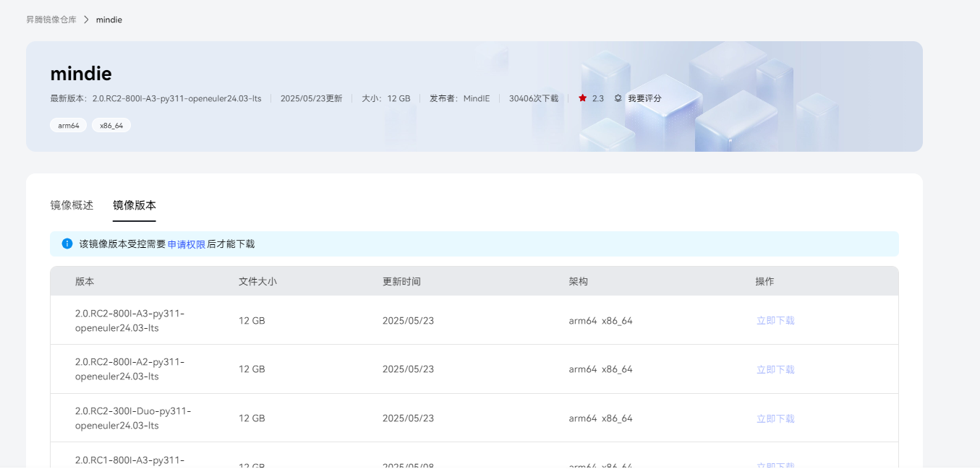980x469 pixels.
Task: Download the 2.0.RC2-800I-A3 version via 立即下载
Action: pos(775,320)
